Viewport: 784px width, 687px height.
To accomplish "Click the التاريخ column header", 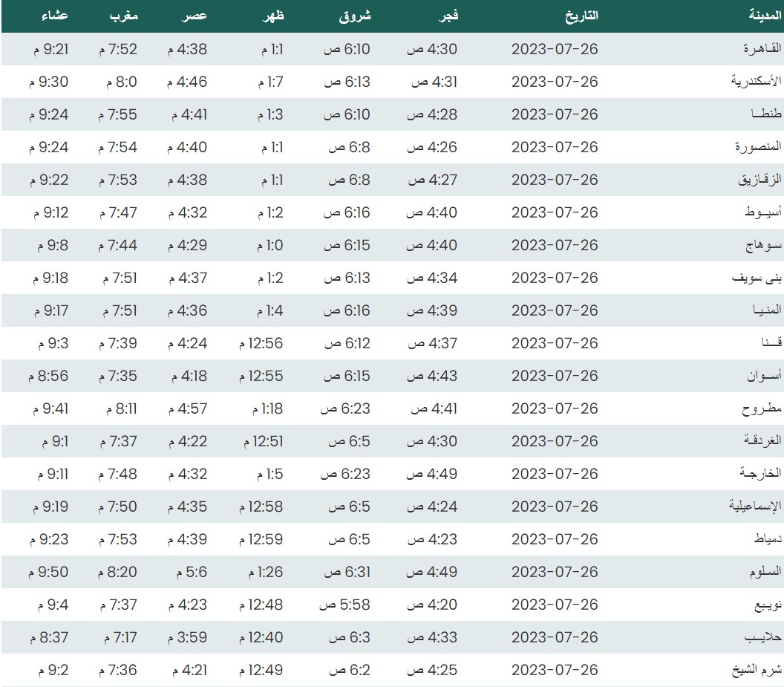I will tap(577, 16).
